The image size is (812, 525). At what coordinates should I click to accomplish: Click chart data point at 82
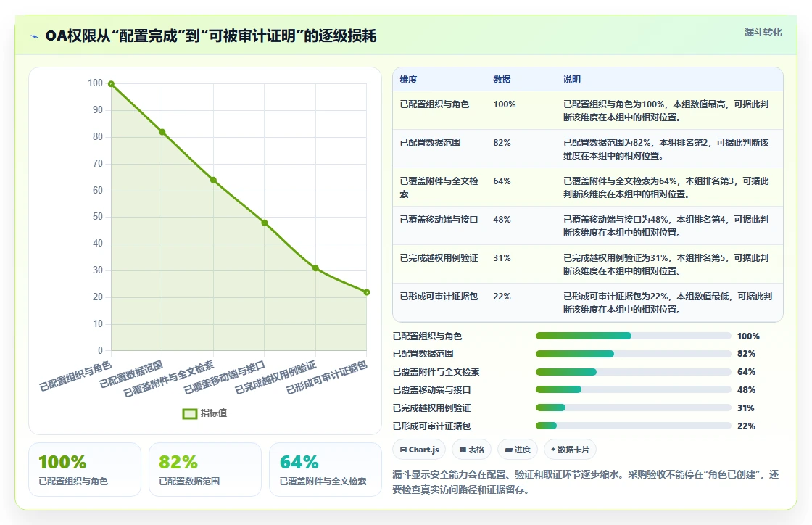[162, 132]
